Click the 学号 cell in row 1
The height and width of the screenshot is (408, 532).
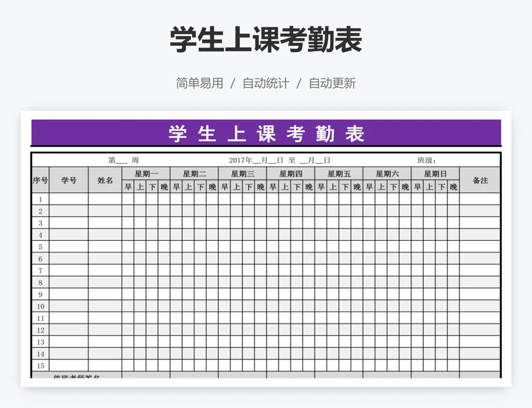click(x=69, y=200)
